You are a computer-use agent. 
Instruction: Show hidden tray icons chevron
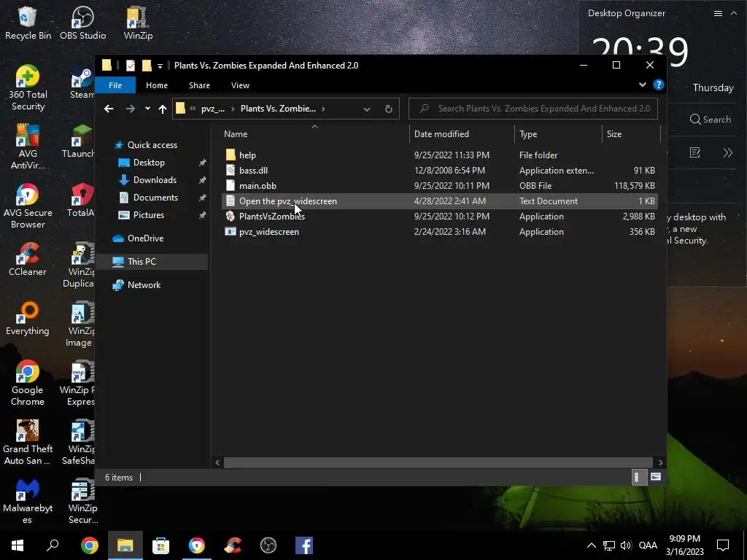coord(591,545)
